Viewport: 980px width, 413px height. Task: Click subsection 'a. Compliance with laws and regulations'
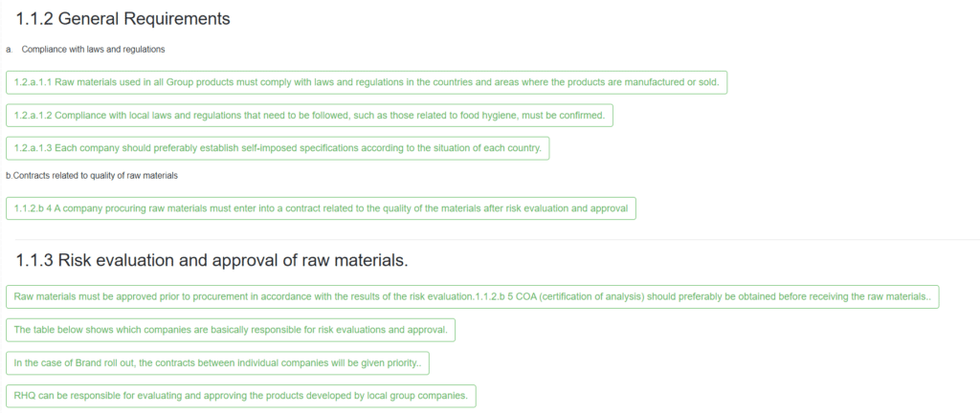coord(85,50)
